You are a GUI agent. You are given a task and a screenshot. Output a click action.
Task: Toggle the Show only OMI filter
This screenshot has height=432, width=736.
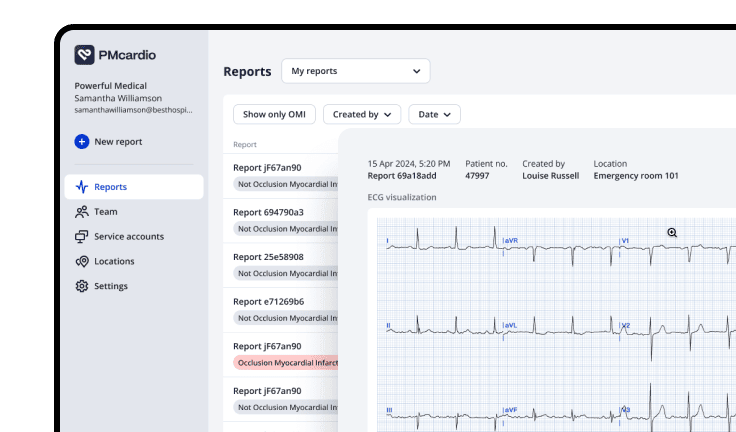tap(274, 115)
